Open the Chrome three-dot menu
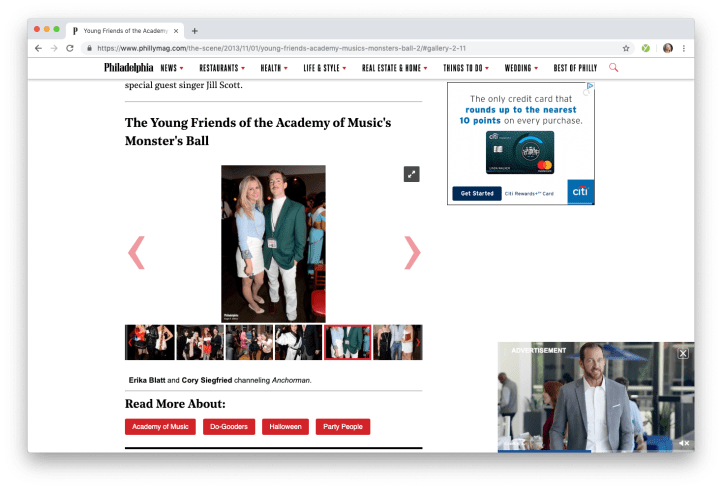Screen dimensions: 722x489 coord(684,48)
